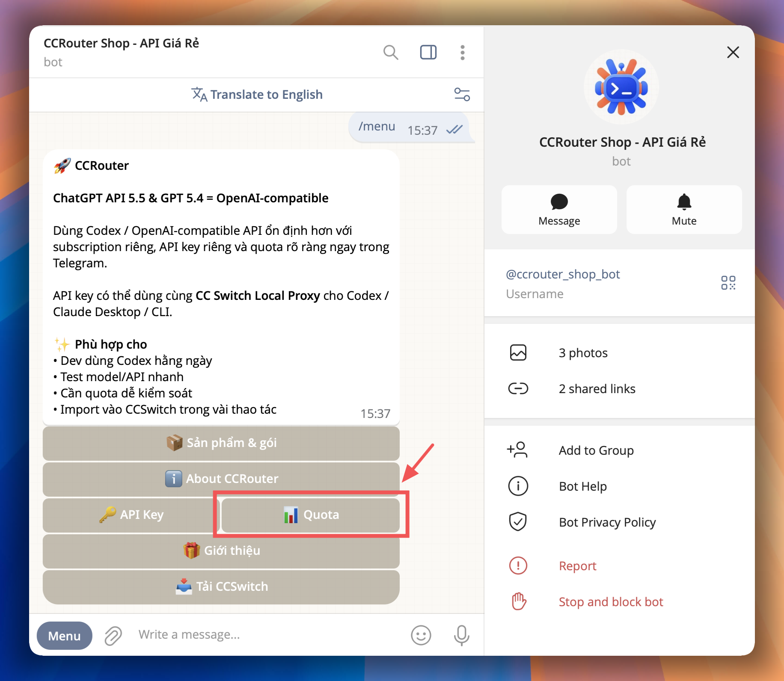Screen dimensions: 784x681
Task: Open the 3 photos section
Action: [x=619, y=353]
